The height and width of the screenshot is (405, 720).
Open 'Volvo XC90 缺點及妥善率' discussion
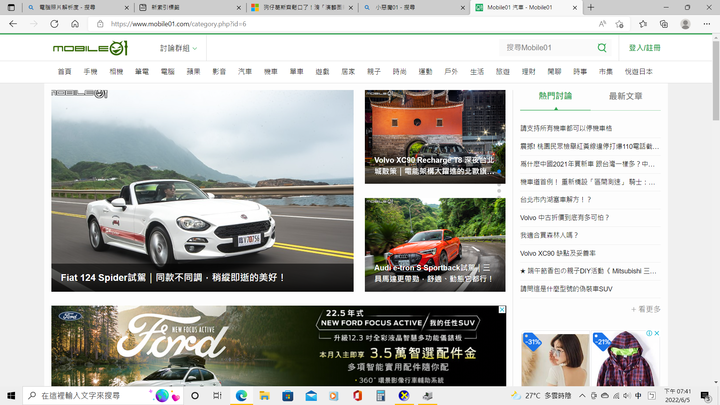557,253
